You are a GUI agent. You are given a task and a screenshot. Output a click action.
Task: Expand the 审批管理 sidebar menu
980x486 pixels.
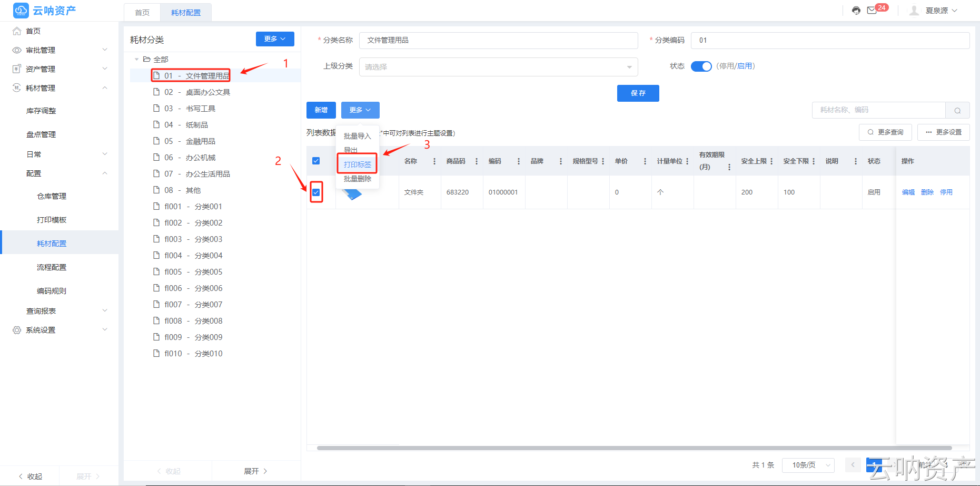(x=105, y=50)
